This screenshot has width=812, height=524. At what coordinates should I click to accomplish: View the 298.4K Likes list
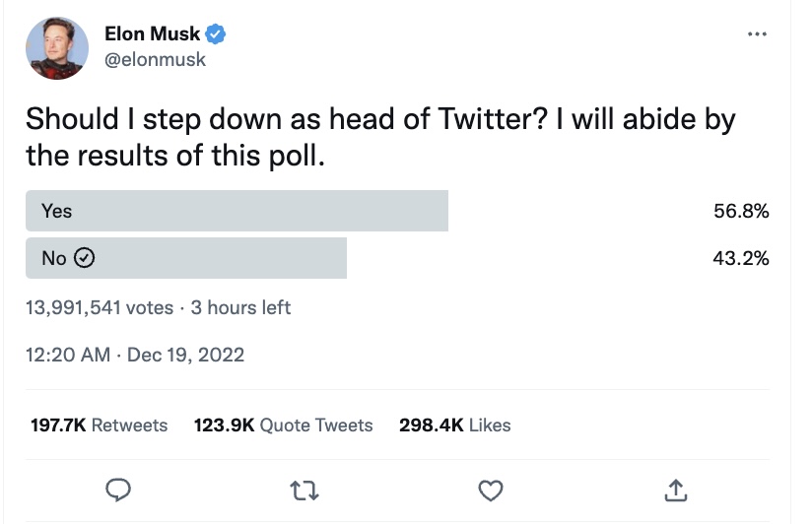pyautogui.click(x=454, y=426)
